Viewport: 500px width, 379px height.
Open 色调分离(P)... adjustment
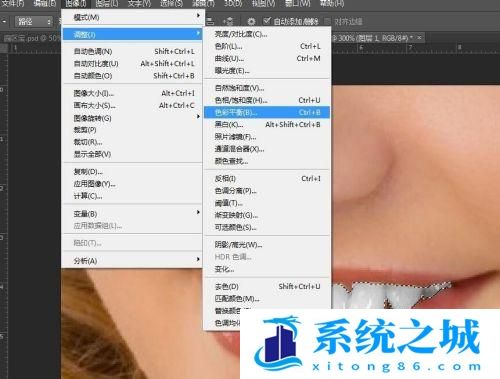267,191
